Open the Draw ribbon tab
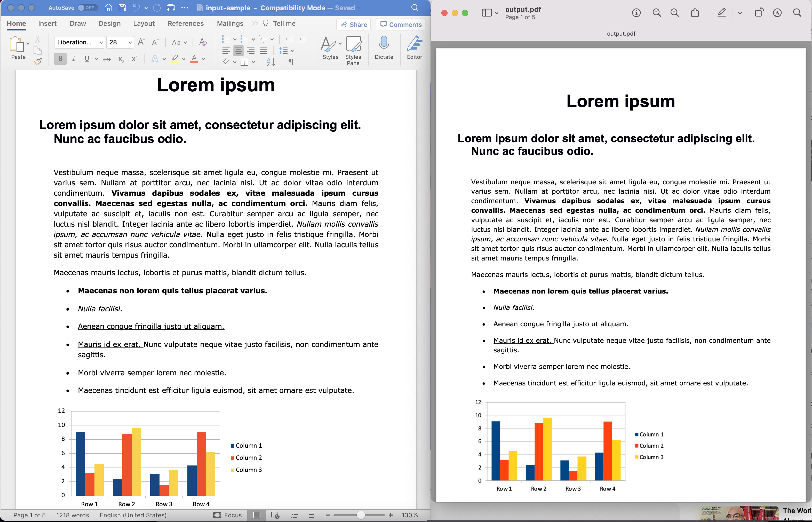This screenshot has width=812, height=522. pos(78,23)
